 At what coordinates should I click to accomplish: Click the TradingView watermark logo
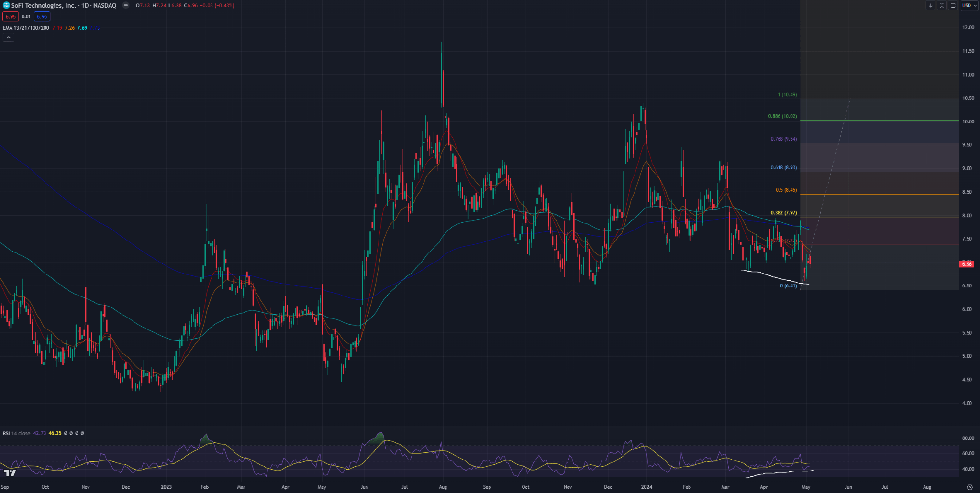click(10, 474)
